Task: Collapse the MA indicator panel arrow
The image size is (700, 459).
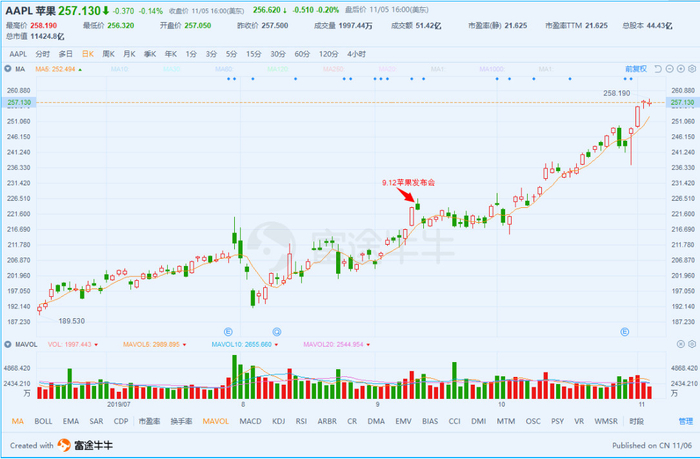Action: tap(8, 69)
